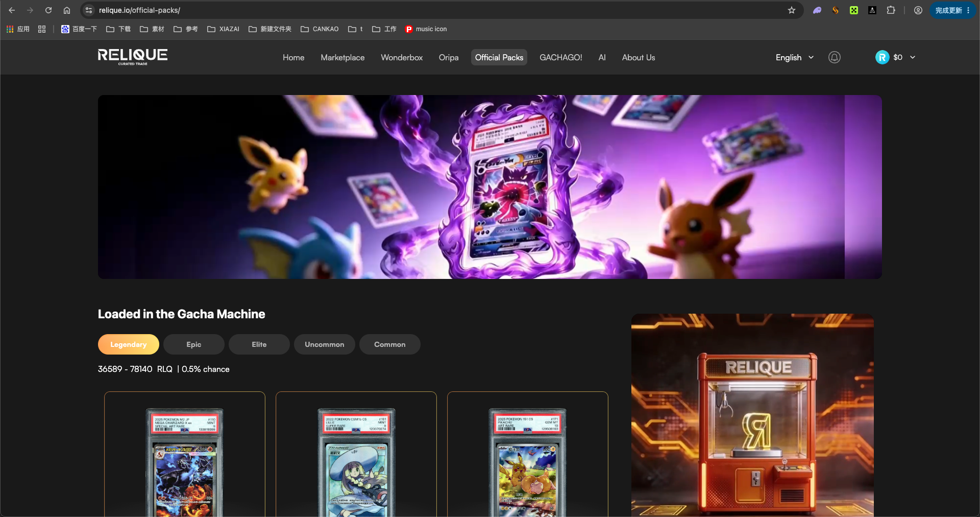Screen dimensions: 980x517
Task: Expand the $0 balance dropdown chevron
Action: point(913,57)
